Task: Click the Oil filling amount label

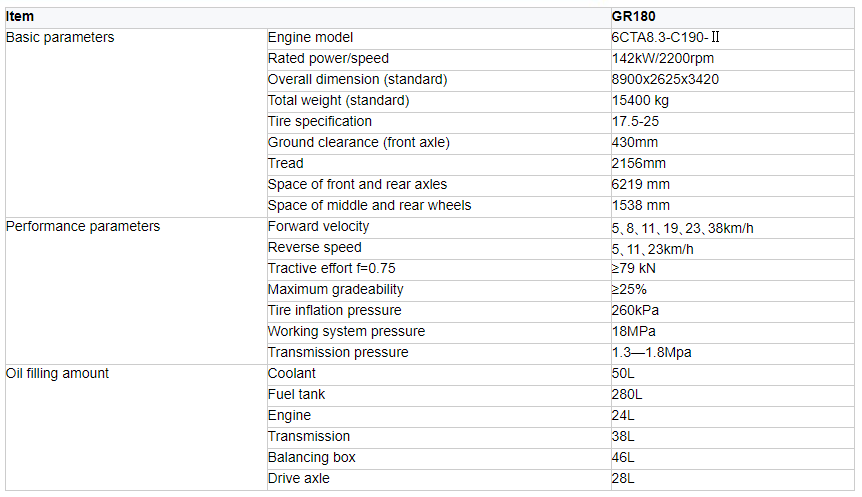Action: (57, 373)
